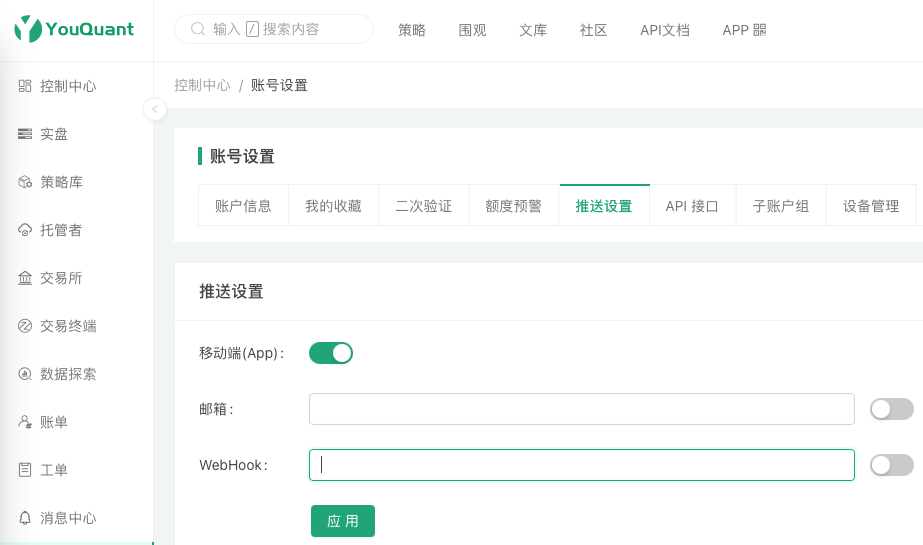
Task: Click the WebHook: label
Action: click(234, 465)
